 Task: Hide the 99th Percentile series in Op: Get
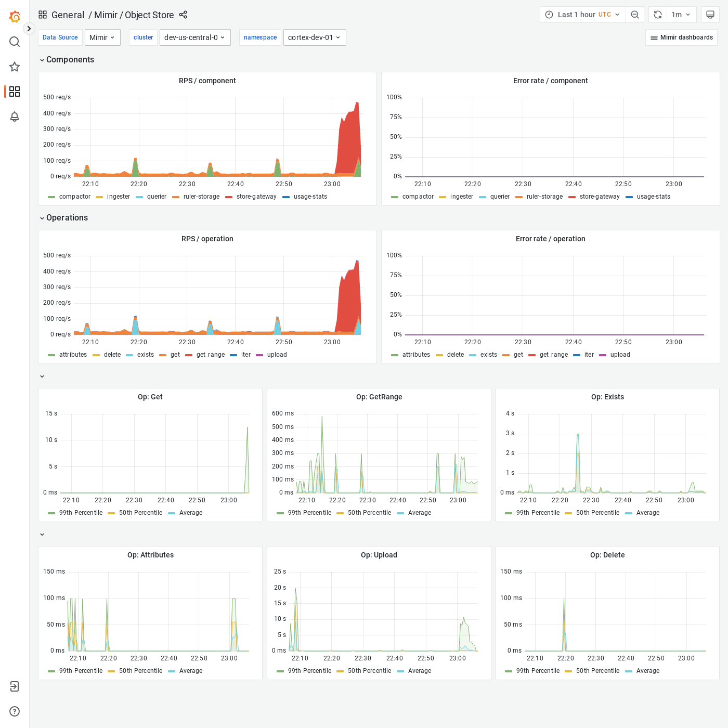tap(80, 513)
